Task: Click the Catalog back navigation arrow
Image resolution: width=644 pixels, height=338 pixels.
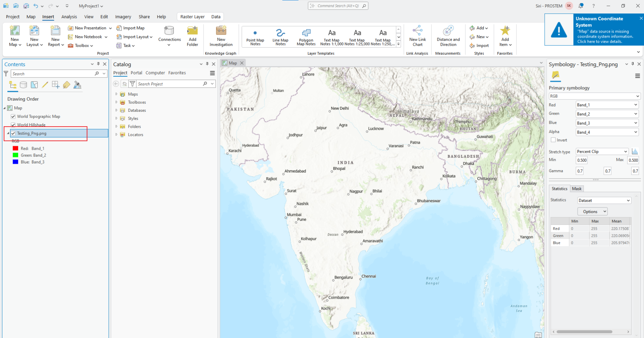Action: pos(116,84)
